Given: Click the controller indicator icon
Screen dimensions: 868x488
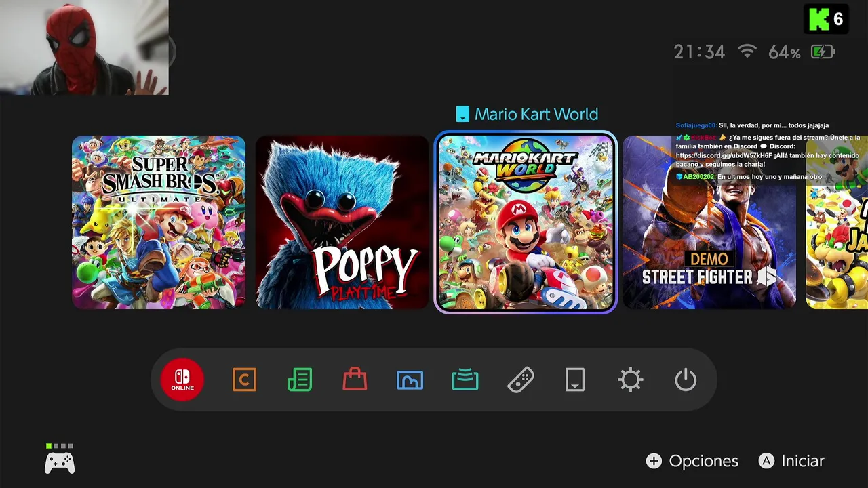Looking at the screenshot, I should [60, 460].
